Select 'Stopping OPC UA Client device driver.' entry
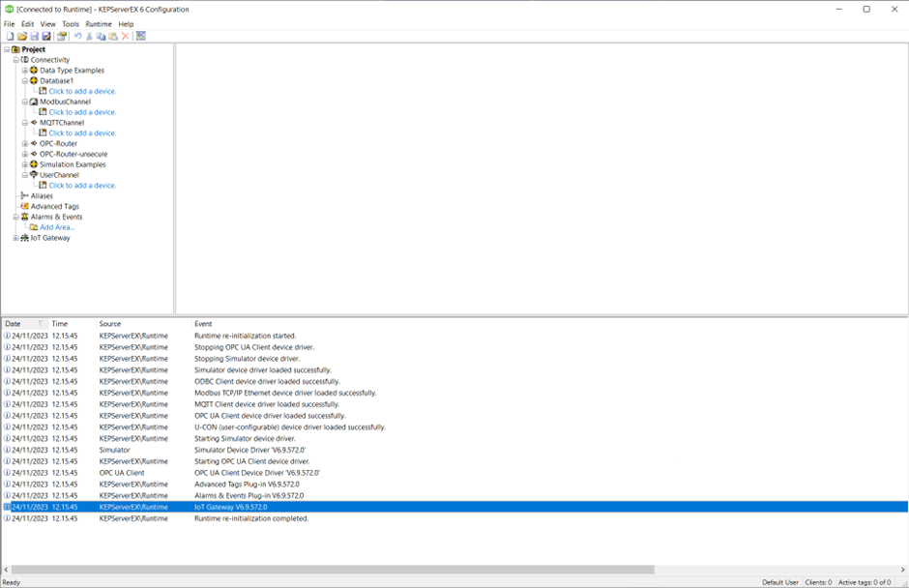This screenshot has width=909, height=588. tap(455, 347)
